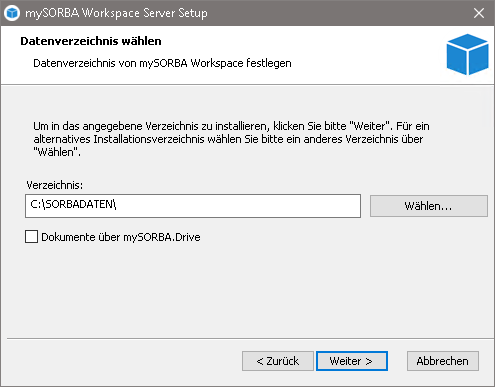Enable Dokumente über mySORBA.Drive checkbox
The image size is (495, 387).
(31, 237)
